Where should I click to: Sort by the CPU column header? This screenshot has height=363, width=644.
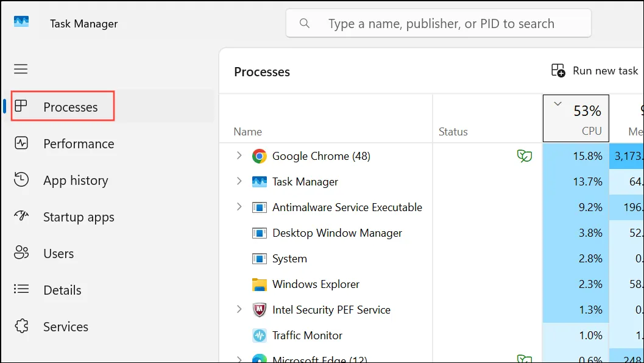click(x=576, y=118)
